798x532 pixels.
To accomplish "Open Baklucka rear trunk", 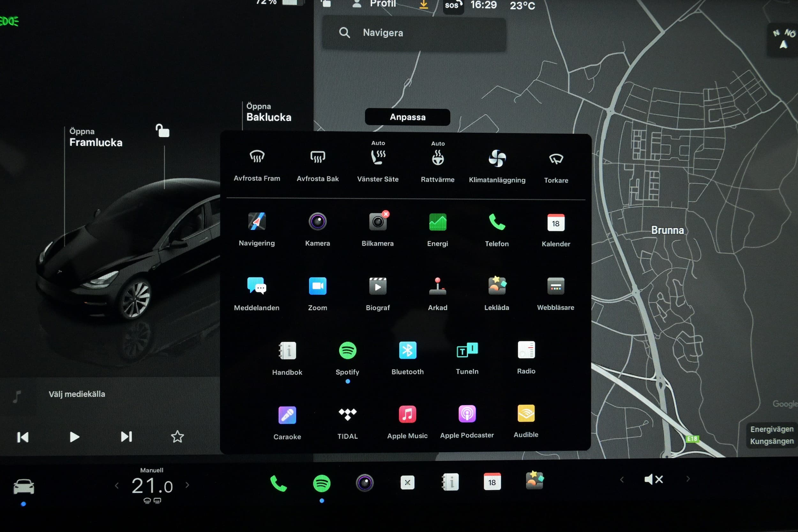I will point(269,112).
